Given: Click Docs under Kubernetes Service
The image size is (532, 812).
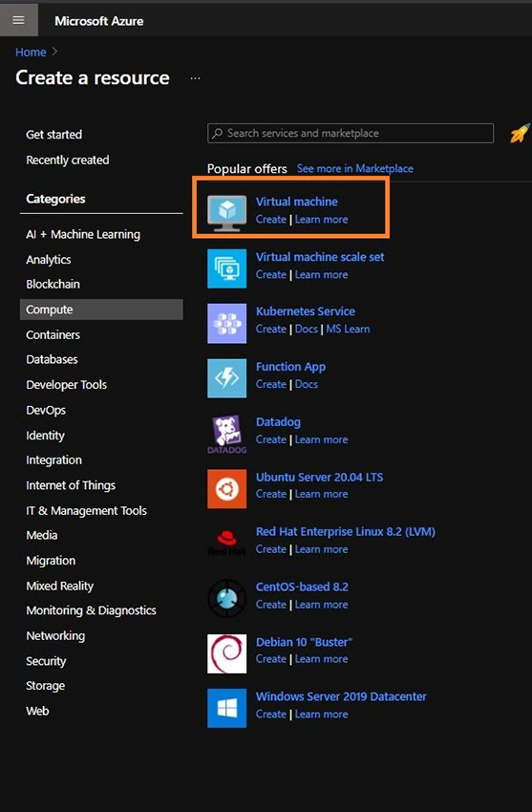Looking at the screenshot, I should [307, 330].
